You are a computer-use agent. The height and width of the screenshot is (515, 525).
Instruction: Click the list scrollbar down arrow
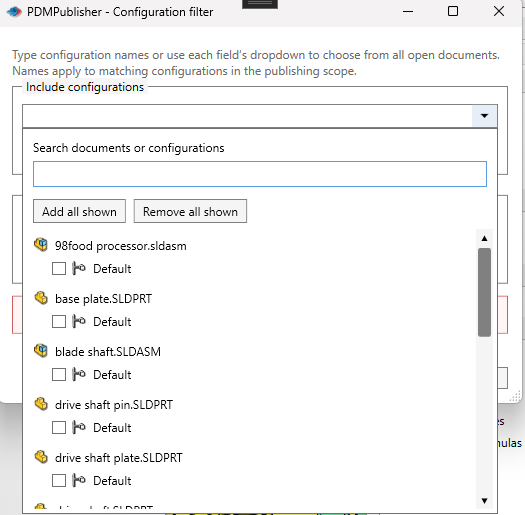(484, 501)
